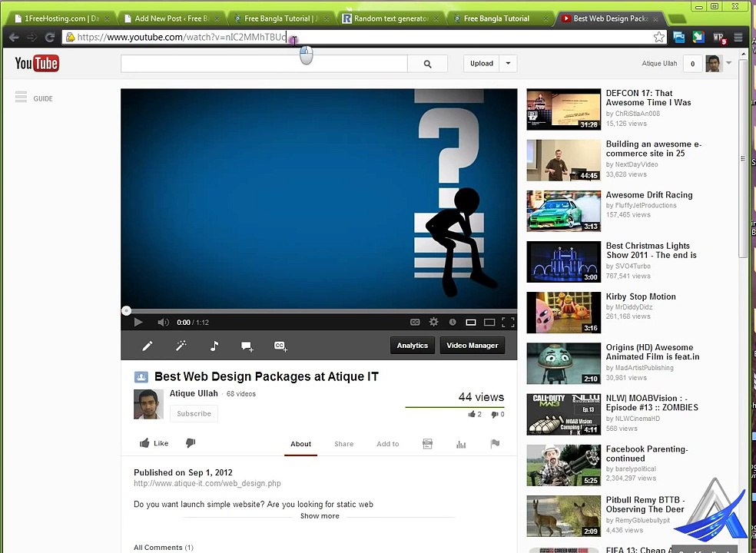
Task: Expand description with Show more
Action: coord(320,516)
